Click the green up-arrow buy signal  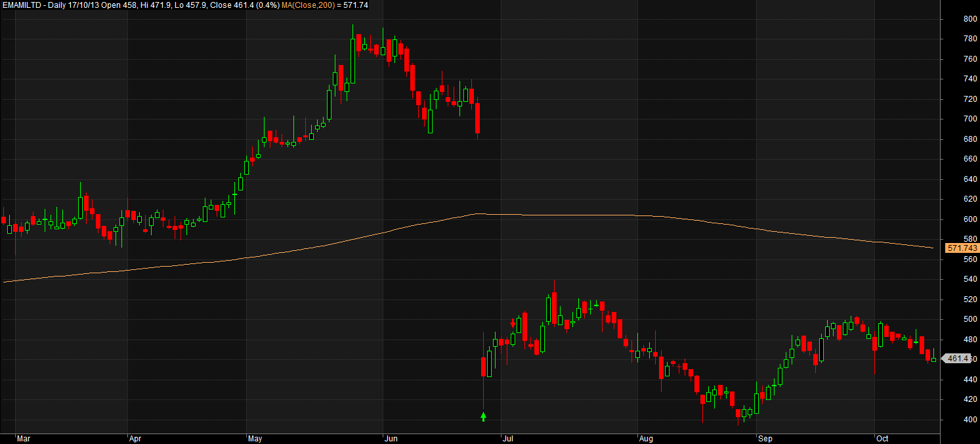pyautogui.click(x=484, y=416)
